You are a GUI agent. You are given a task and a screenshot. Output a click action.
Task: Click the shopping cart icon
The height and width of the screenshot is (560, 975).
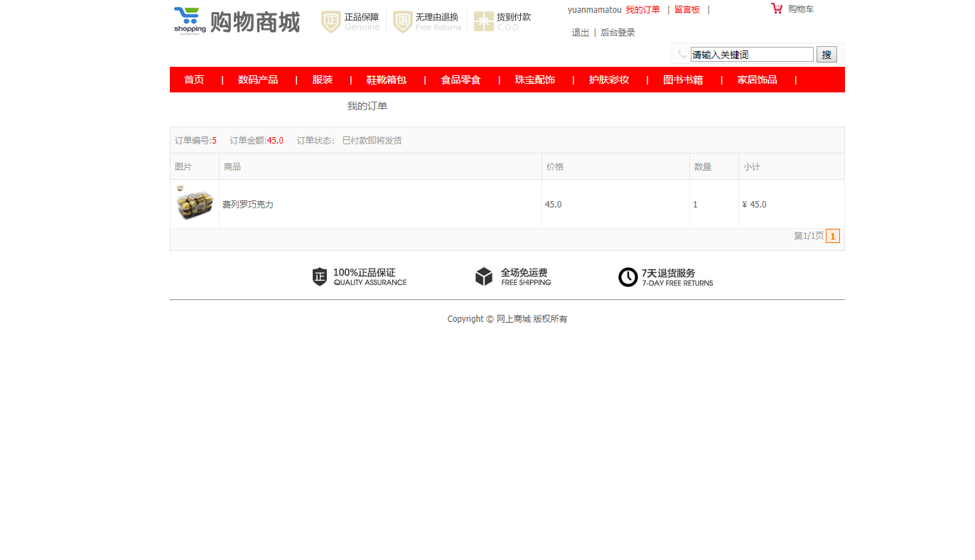point(776,9)
